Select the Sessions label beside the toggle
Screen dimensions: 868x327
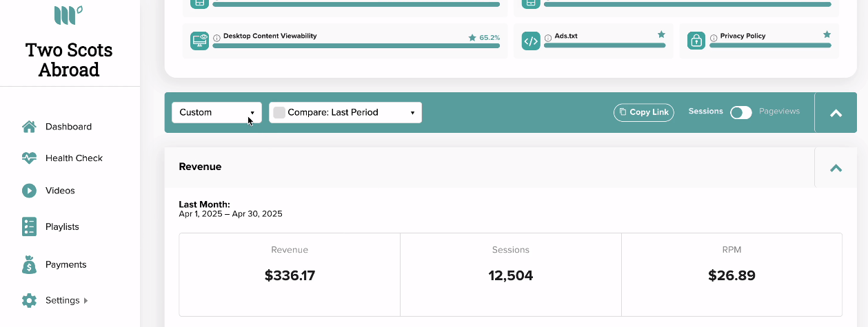(705, 111)
